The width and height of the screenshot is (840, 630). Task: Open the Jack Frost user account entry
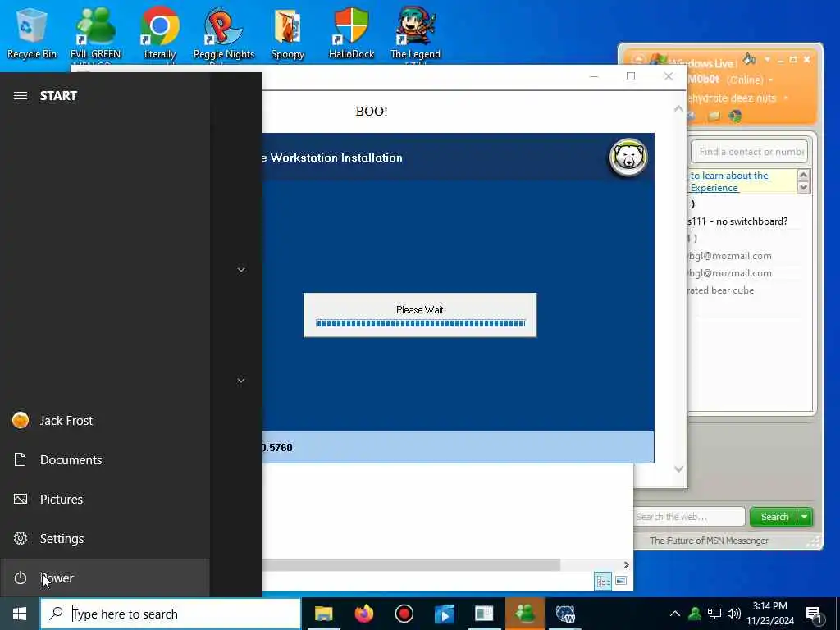coord(104,421)
